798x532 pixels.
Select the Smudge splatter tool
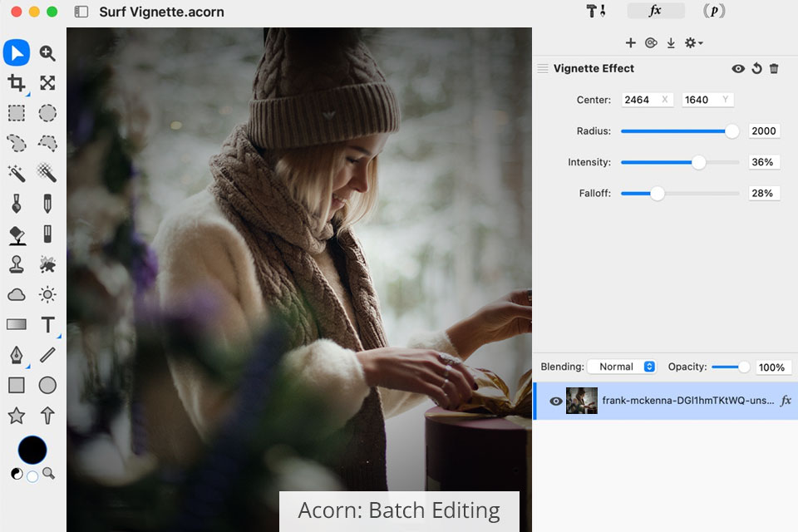tap(47, 264)
